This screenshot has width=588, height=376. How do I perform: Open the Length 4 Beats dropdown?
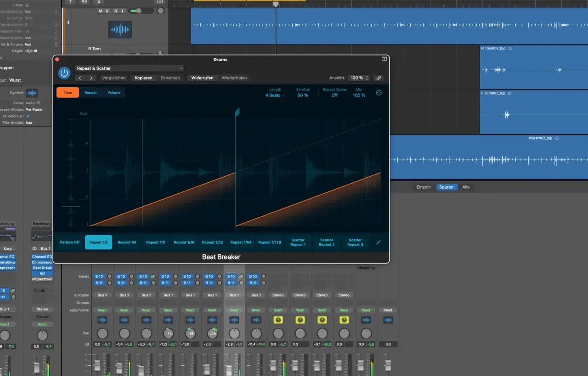point(275,95)
